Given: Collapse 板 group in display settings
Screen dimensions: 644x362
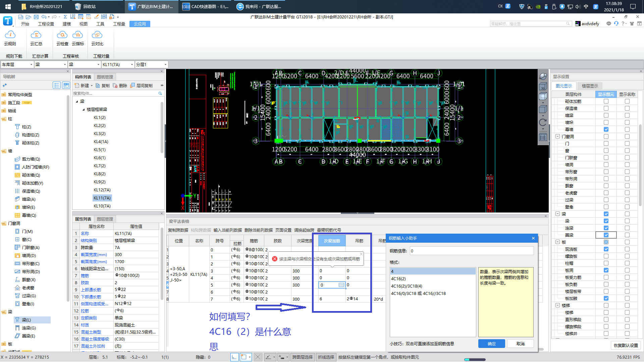Looking at the screenshot, I should (557, 242).
